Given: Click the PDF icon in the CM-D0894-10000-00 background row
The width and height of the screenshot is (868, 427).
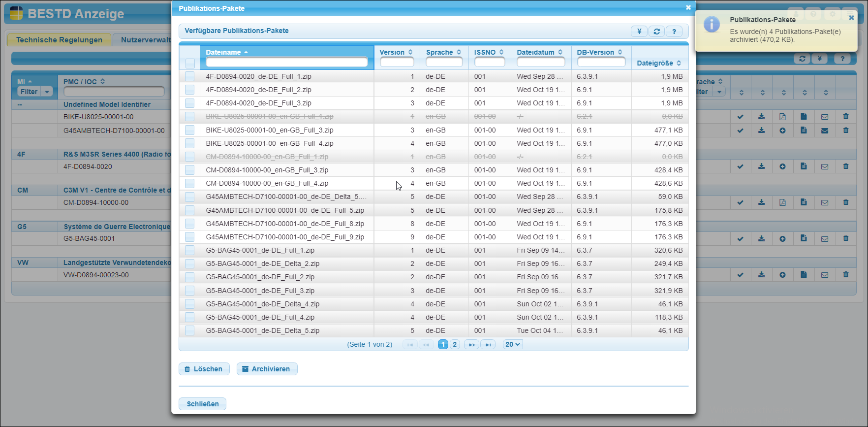Looking at the screenshot, I should (782, 202).
